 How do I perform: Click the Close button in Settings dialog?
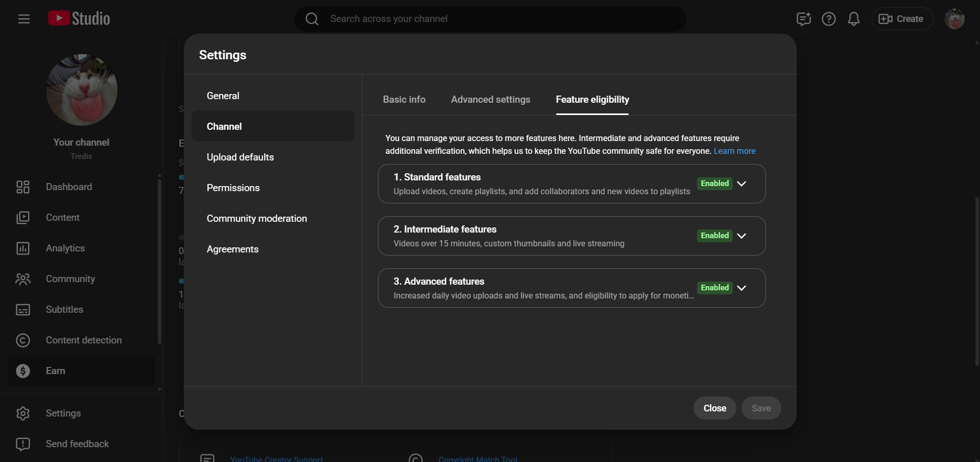pos(714,408)
